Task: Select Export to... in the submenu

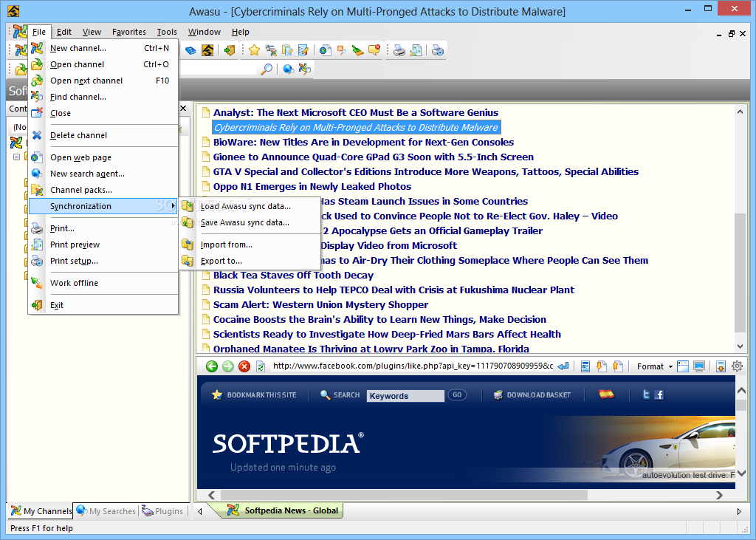Action: tap(221, 261)
